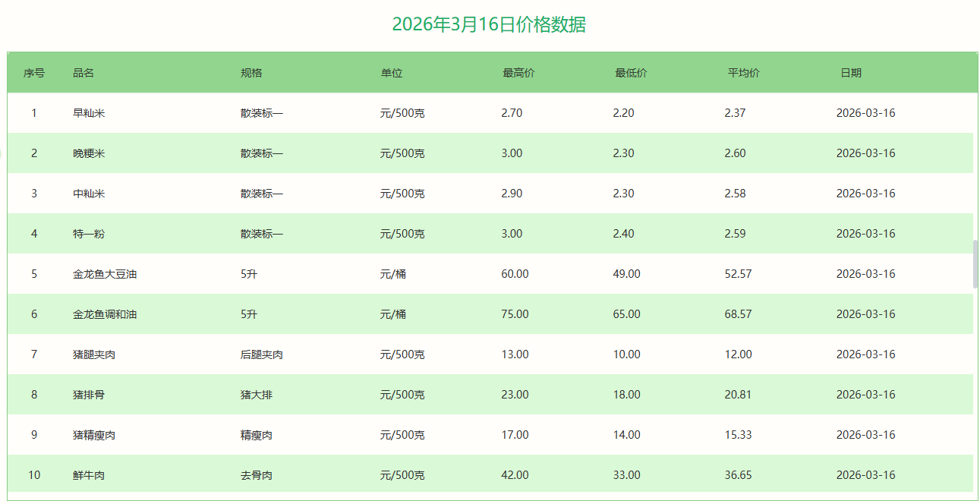The width and height of the screenshot is (980, 504).
Task: Select the 规格 column header
Action: pos(251,73)
